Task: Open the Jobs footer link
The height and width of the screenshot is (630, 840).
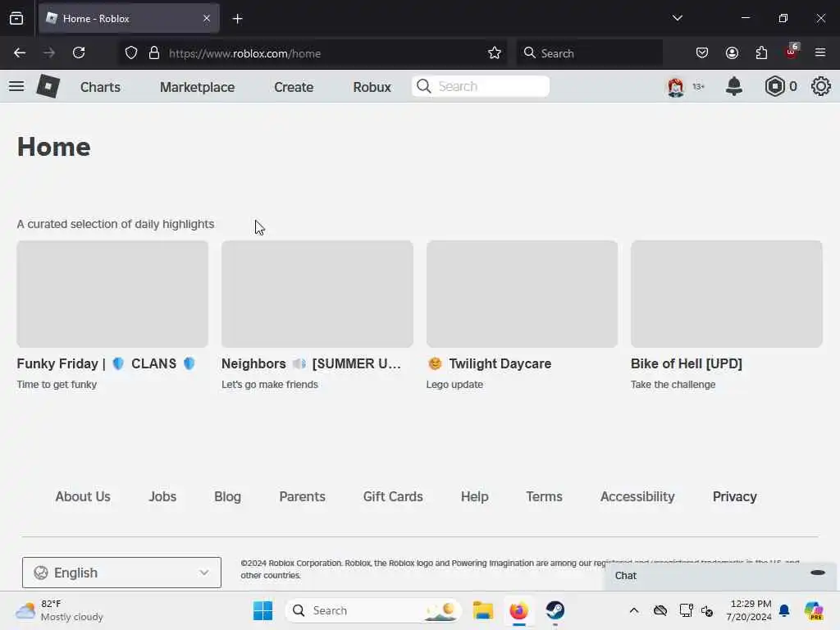Action: click(162, 496)
